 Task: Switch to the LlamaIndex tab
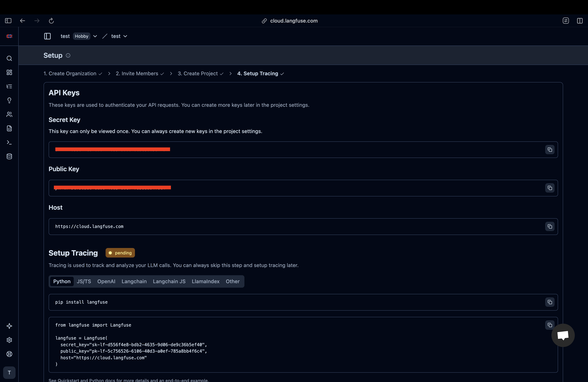[x=206, y=281]
